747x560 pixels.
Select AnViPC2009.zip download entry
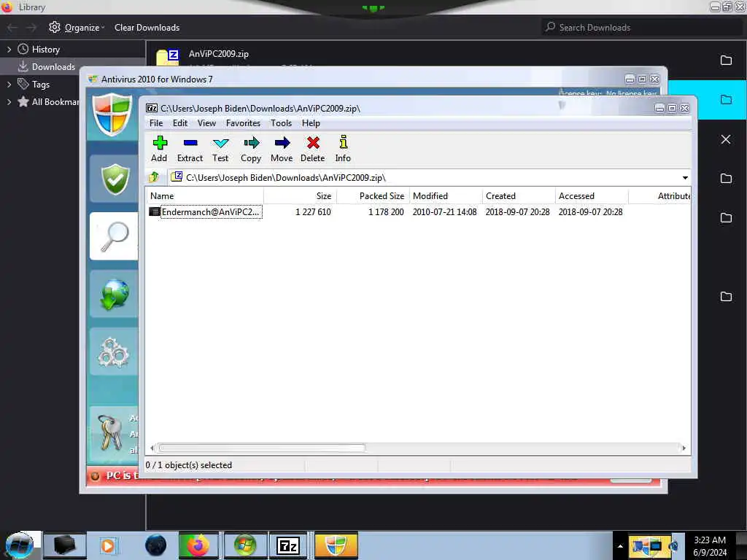[x=219, y=54]
